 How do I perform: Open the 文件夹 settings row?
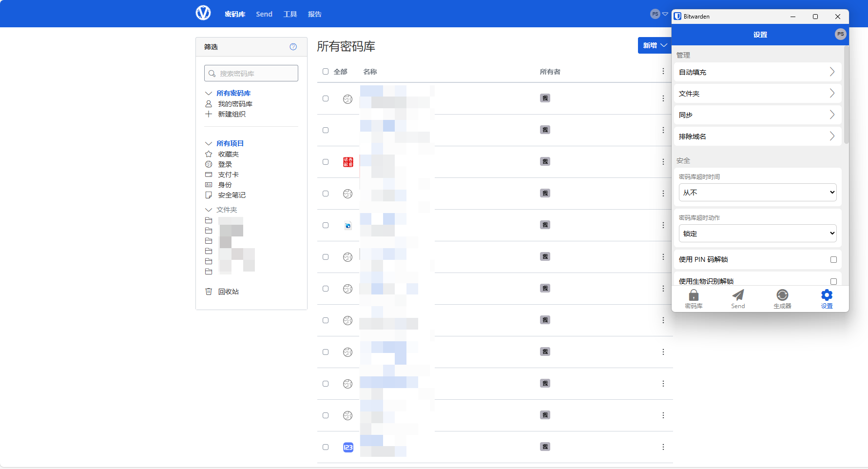[x=758, y=94]
